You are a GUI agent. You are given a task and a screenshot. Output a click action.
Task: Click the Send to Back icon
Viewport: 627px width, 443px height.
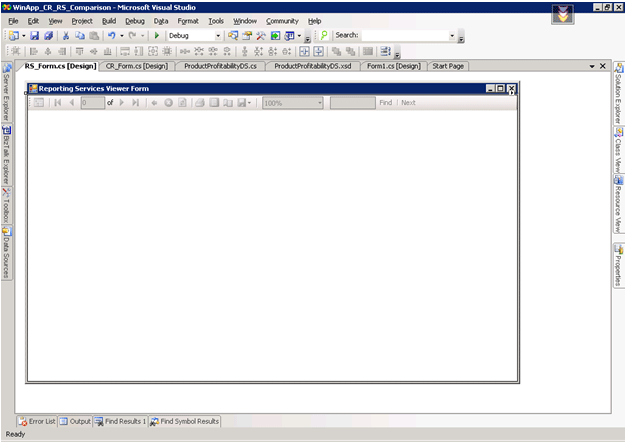(x=350, y=51)
